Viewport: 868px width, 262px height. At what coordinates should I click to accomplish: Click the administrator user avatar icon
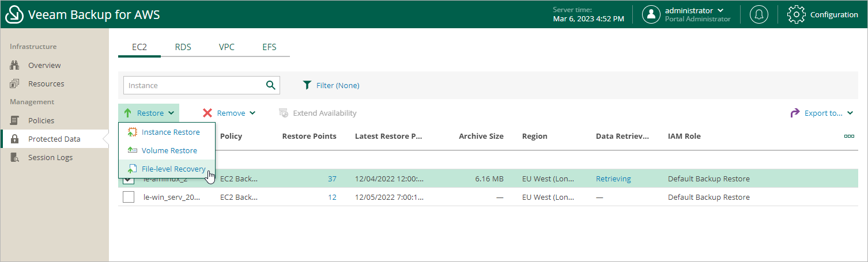pos(651,14)
